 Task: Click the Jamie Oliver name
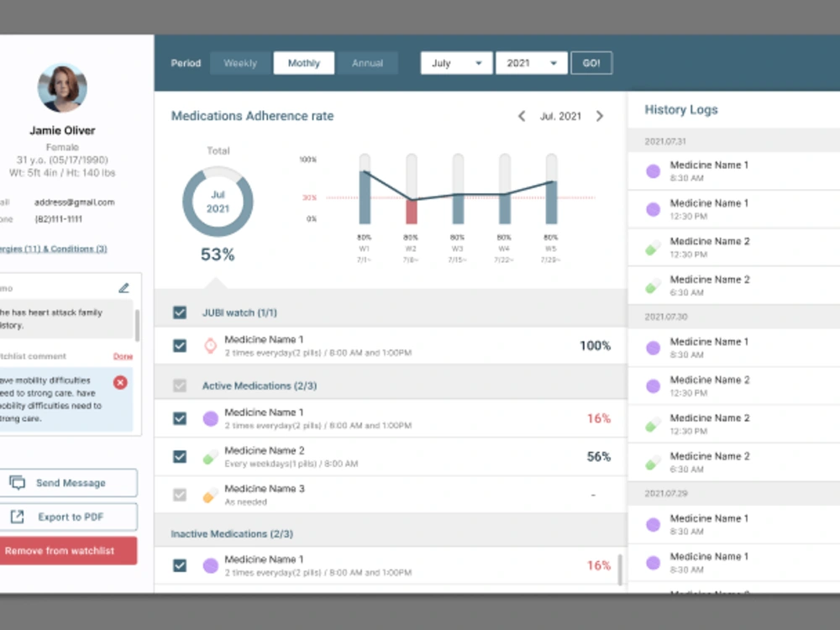(62, 130)
